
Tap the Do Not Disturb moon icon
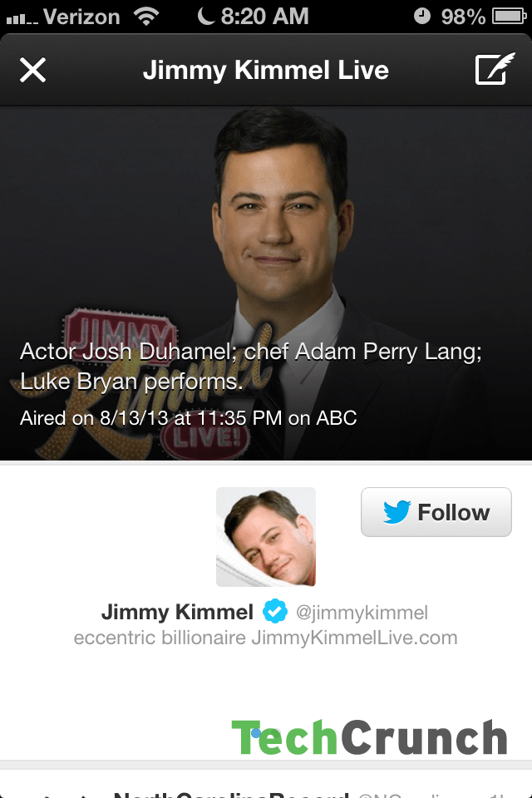[x=205, y=16]
